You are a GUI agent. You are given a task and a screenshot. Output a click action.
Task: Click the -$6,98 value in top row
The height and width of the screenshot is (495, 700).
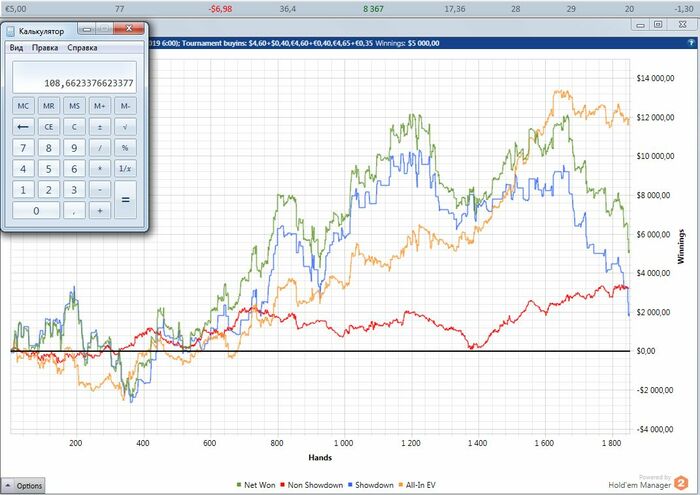(x=220, y=8)
